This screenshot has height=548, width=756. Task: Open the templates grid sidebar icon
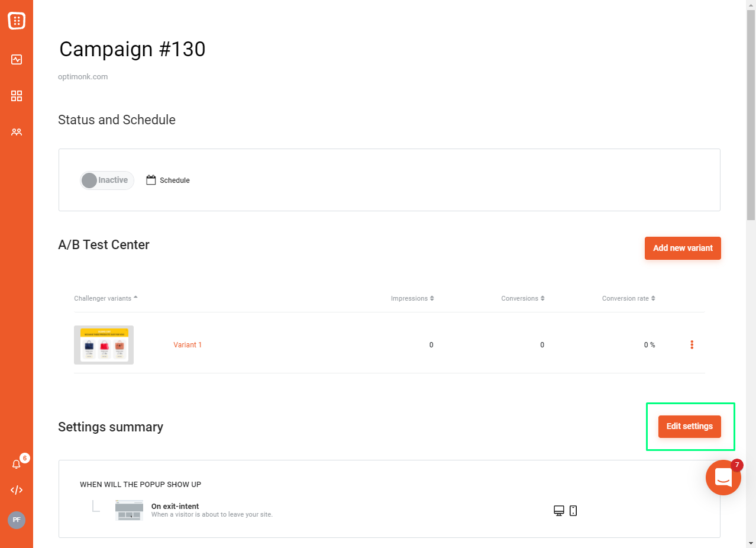pos(17,96)
